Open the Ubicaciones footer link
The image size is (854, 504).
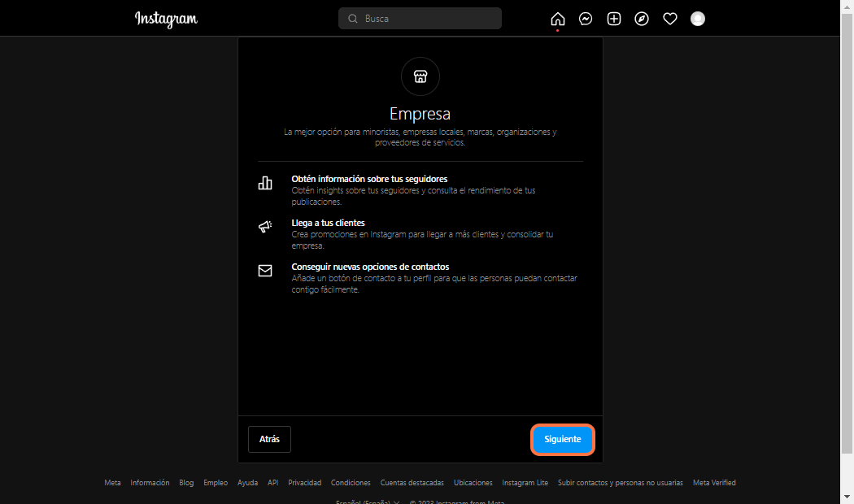473,483
